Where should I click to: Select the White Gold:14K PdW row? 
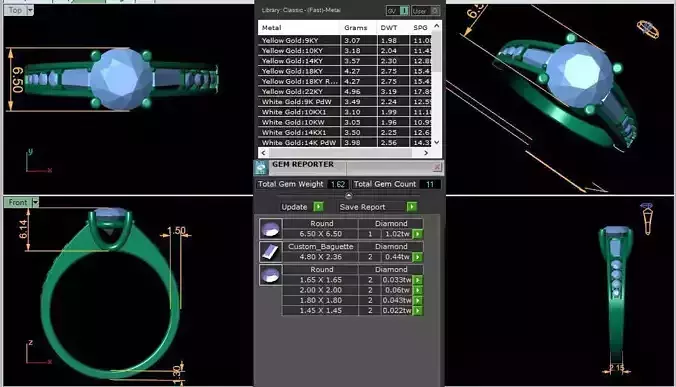coord(345,142)
